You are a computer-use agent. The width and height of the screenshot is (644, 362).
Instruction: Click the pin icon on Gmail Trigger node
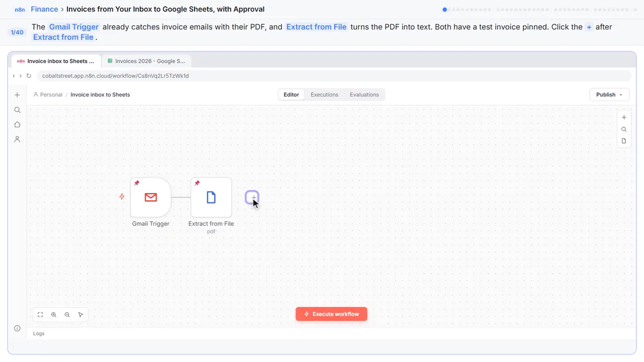coord(137,183)
